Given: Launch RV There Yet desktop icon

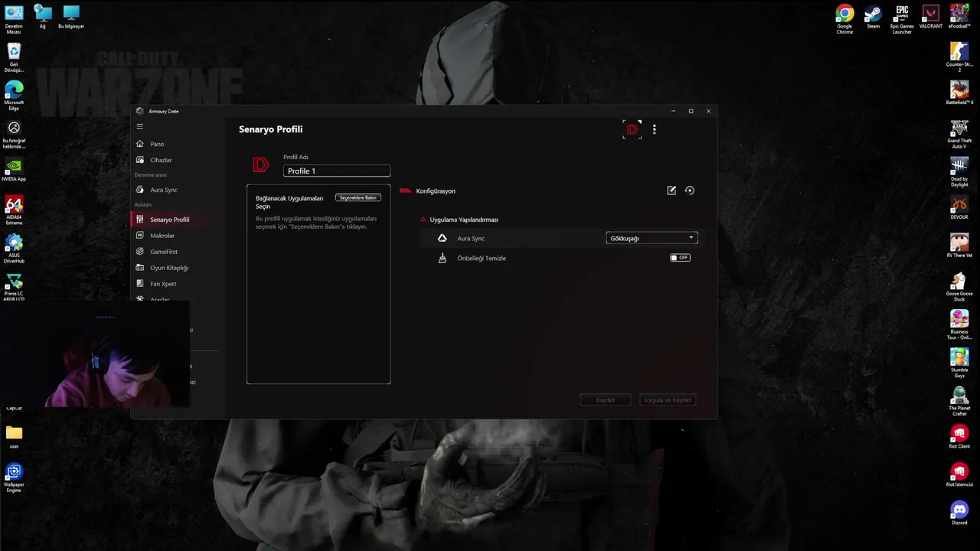Looking at the screenshot, I should pyautogui.click(x=959, y=246).
